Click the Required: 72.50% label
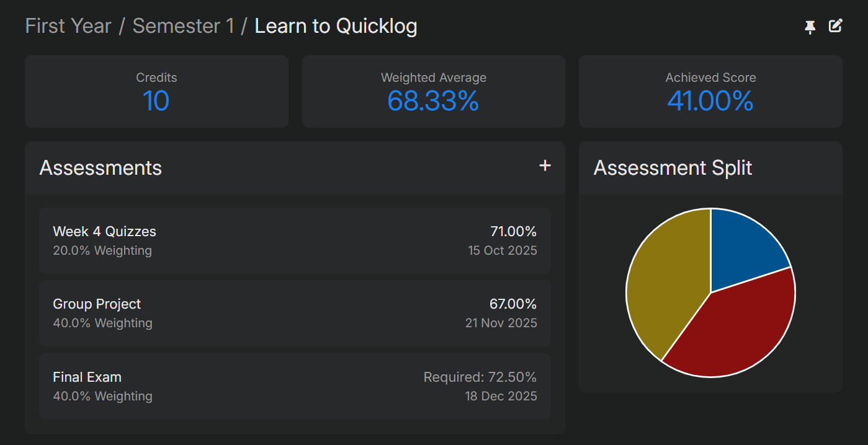868x445 pixels. tap(480, 377)
